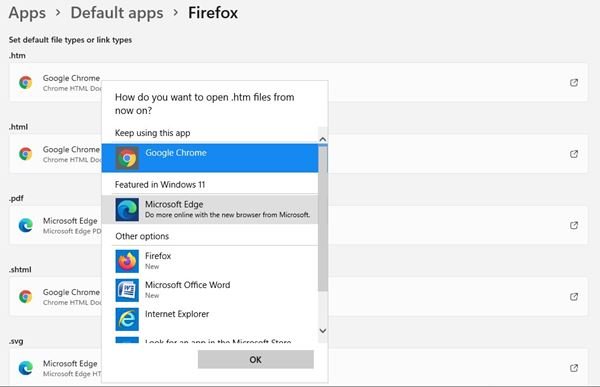Viewport: 600px width, 387px height.
Task: Select Firefox from Other options
Action: click(210, 261)
